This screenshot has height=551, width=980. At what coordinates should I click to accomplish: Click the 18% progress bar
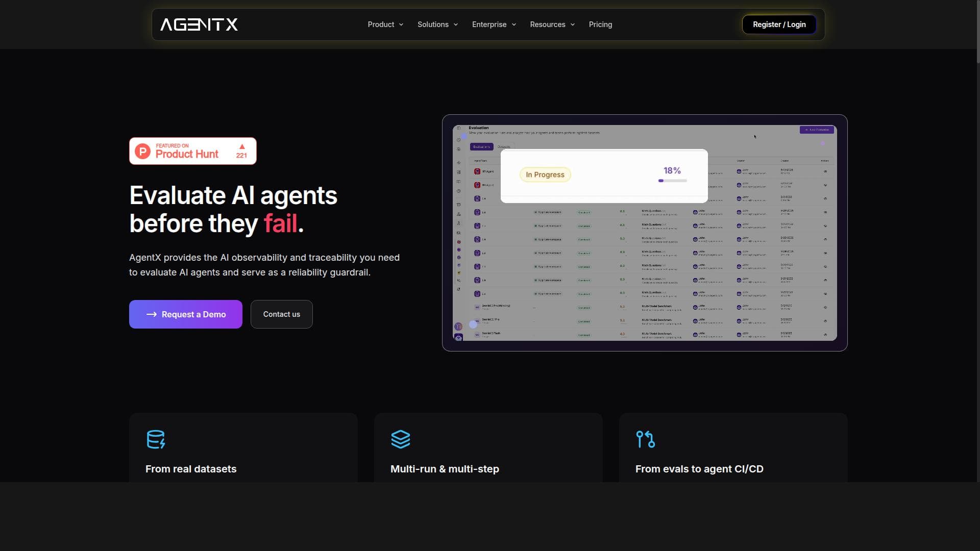(673, 181)
